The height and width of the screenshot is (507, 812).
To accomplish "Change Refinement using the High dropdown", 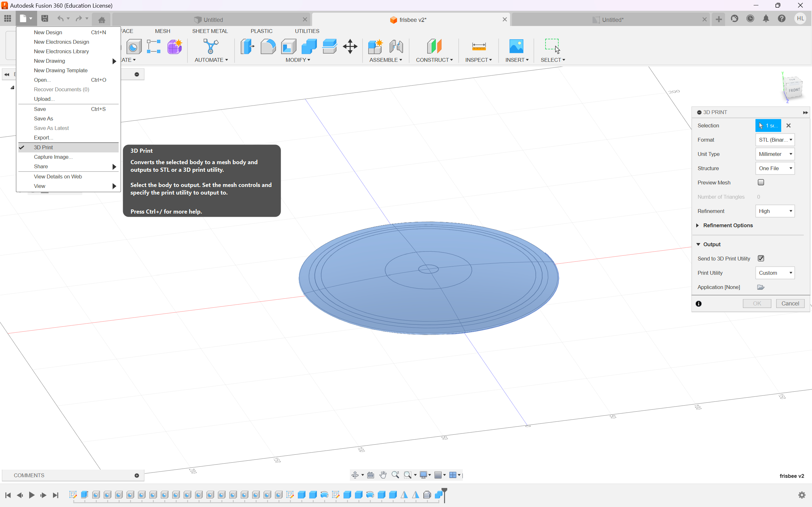I will point(775,211).
